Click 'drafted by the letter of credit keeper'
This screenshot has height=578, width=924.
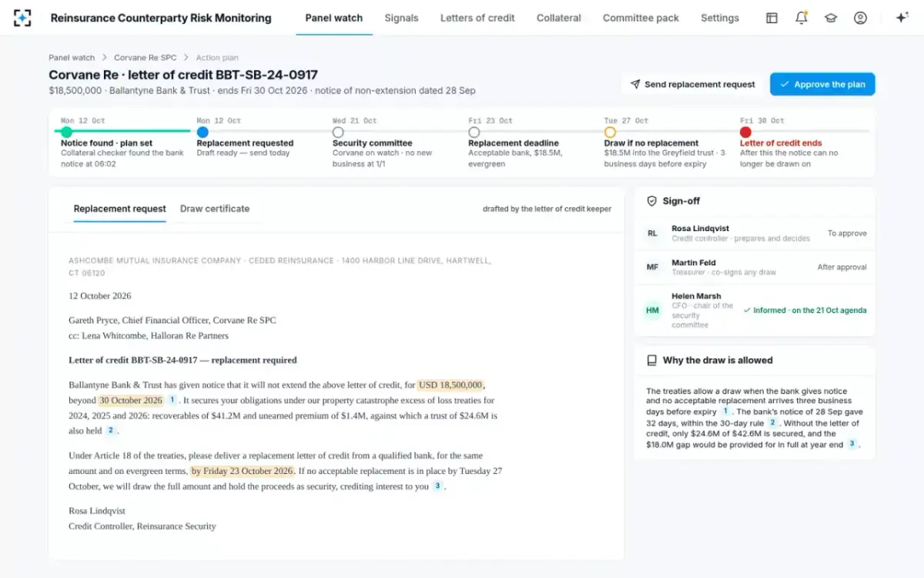(547, 209)
